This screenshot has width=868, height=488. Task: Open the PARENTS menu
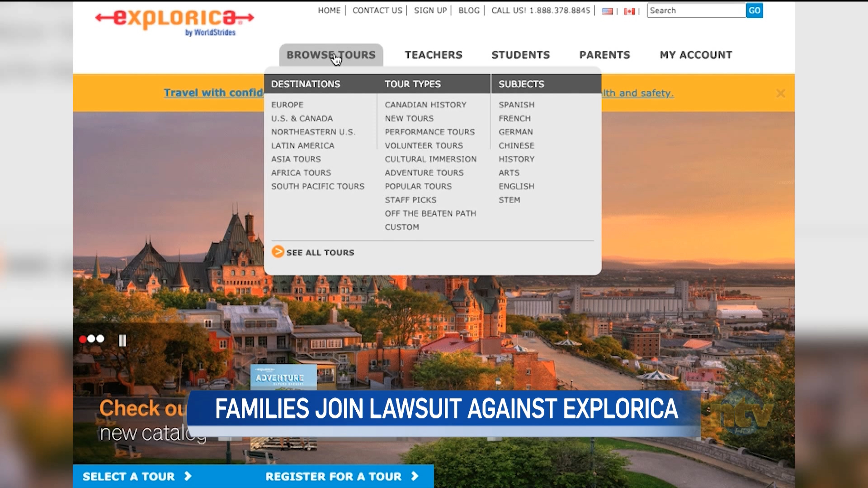pos(604,55)
